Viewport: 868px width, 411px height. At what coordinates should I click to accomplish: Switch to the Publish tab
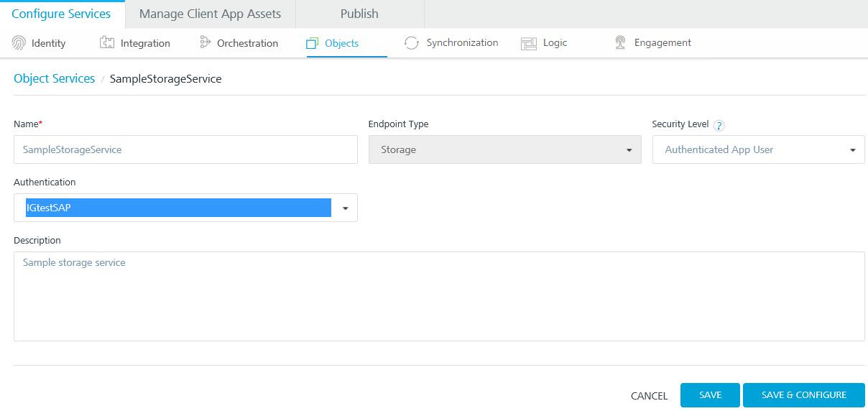[359, 14]
